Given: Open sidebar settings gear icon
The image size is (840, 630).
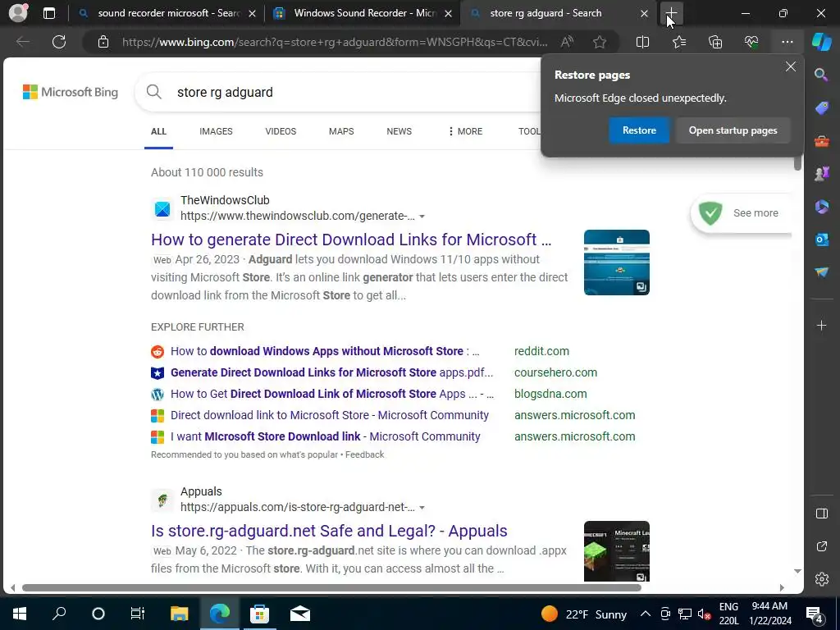Looking at the screenshot, I should point(821,579).
